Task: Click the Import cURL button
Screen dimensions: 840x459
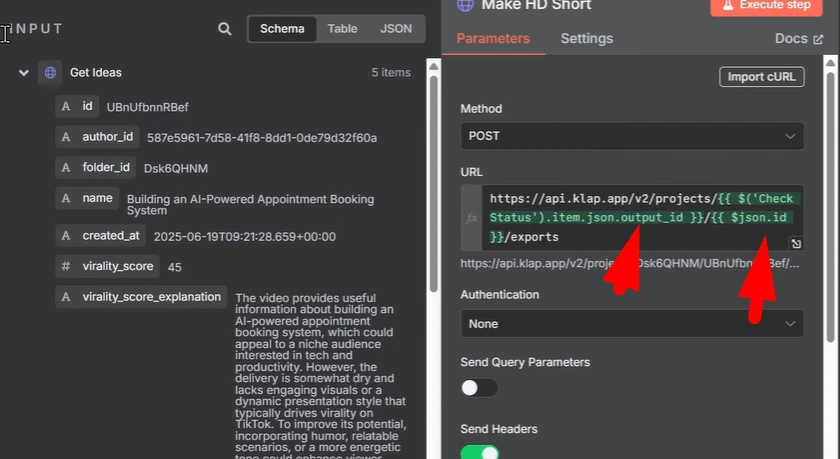Action: (761, 77)
